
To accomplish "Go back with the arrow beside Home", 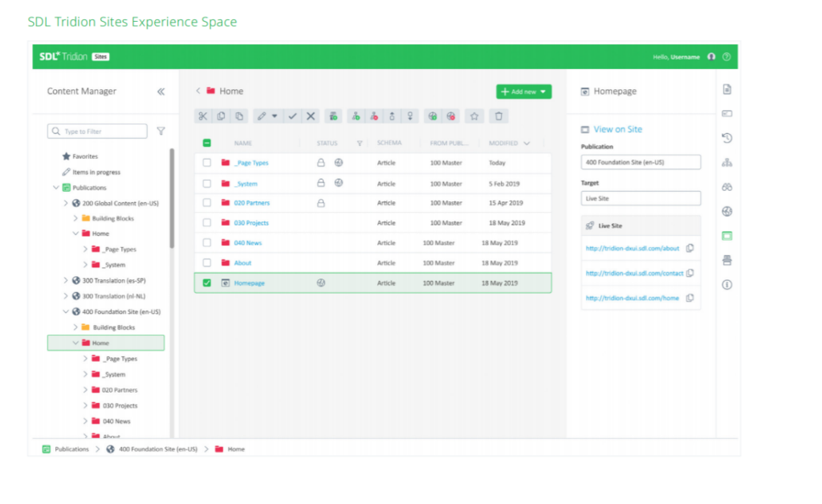I will 198,91.
